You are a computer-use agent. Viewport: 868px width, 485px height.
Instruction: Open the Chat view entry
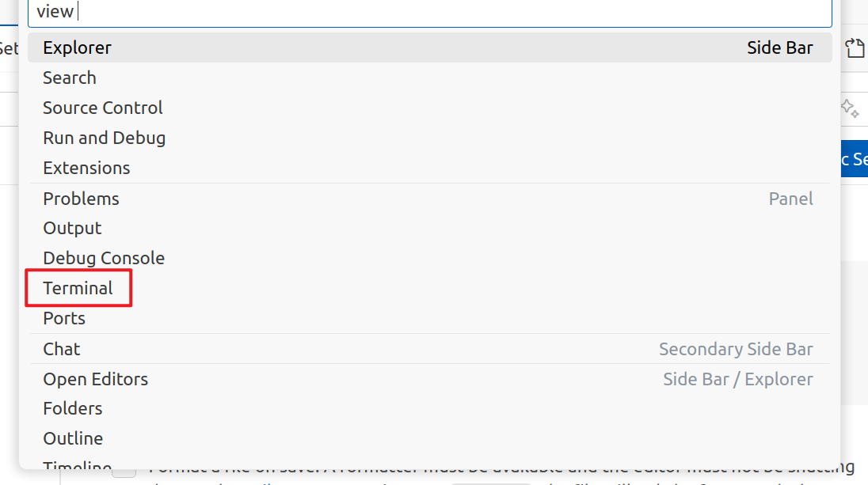coord(429,349)
